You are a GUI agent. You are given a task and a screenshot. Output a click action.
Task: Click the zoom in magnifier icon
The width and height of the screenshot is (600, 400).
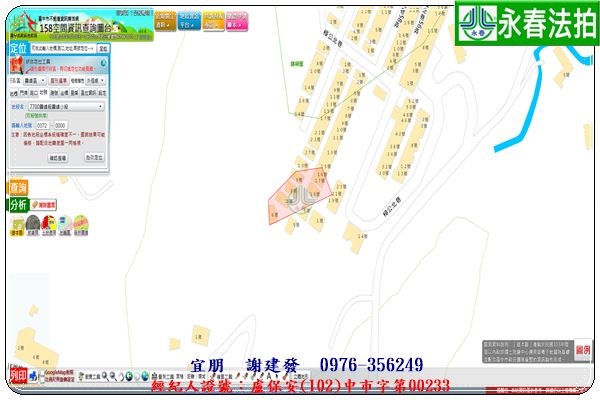pos(105,377)
